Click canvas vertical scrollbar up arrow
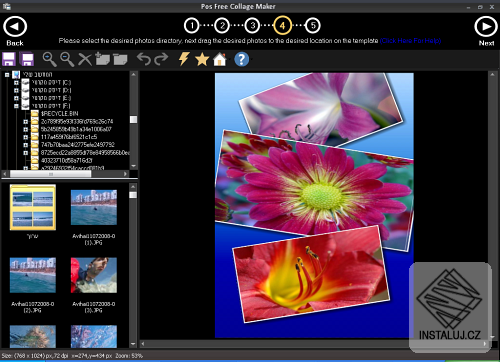Image resolution: width=500 pixels, height=362 pixels. coord(492,75)
